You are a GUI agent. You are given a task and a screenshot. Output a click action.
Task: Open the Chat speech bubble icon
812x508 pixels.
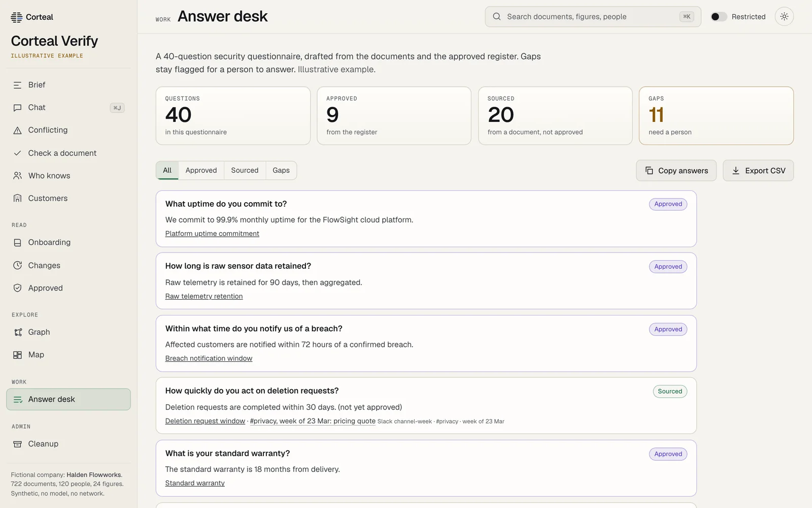[x=17, y=108]
